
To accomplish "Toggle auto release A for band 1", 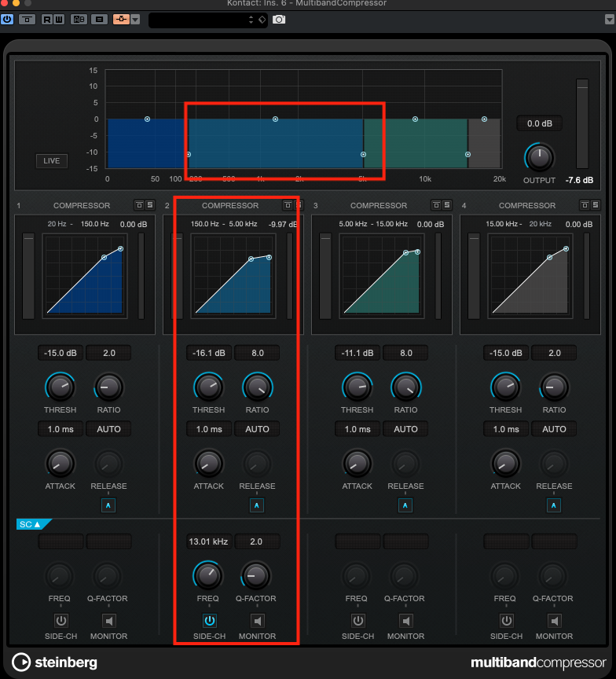I will point(108,505).
